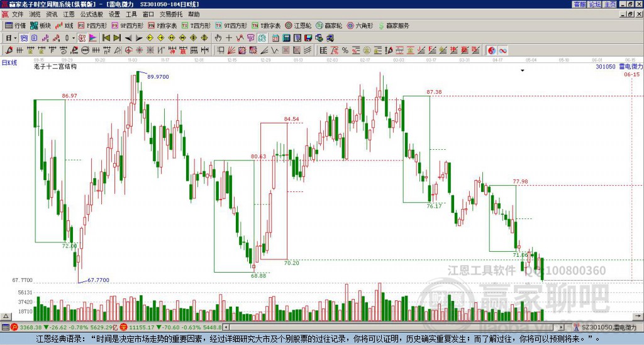
Task: Switch to the K线 candlestick chart
Action: point(64,25)
